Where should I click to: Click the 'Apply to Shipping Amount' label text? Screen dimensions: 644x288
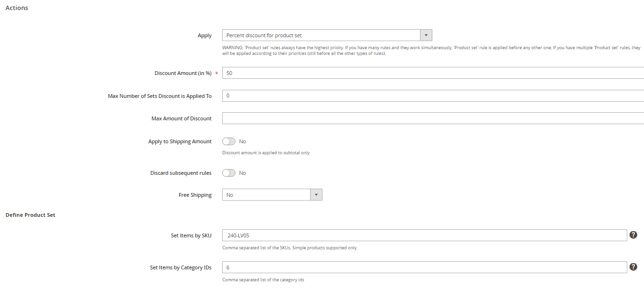pyautogui.click(x=180, y=142)
